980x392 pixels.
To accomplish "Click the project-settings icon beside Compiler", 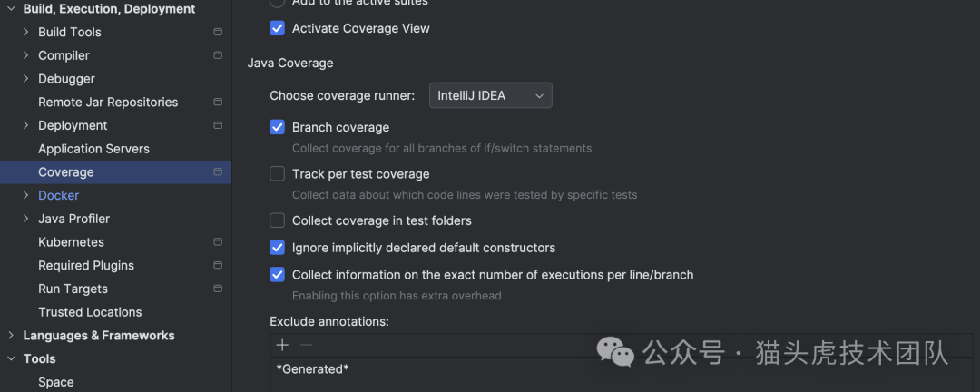I will (218, 55).
